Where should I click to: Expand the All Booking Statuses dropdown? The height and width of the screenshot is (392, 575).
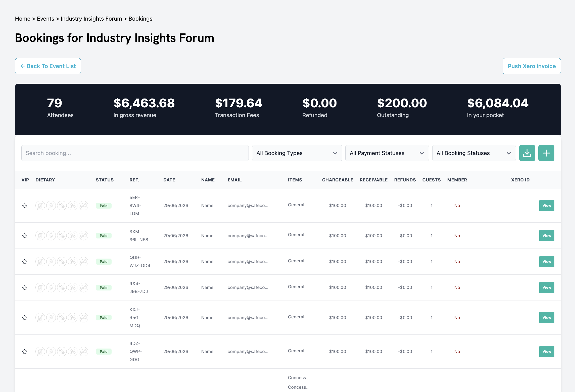click(474, 153)
